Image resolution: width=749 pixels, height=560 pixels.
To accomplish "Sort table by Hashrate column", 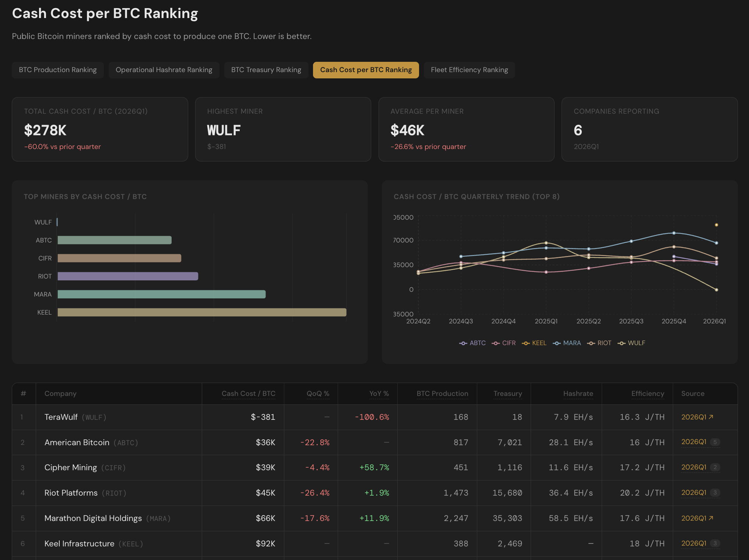I will (x=578, y=394).
